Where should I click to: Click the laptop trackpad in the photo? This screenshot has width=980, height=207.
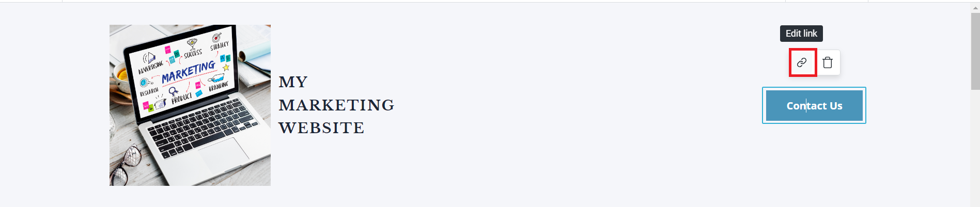click(x=224, y=152)
